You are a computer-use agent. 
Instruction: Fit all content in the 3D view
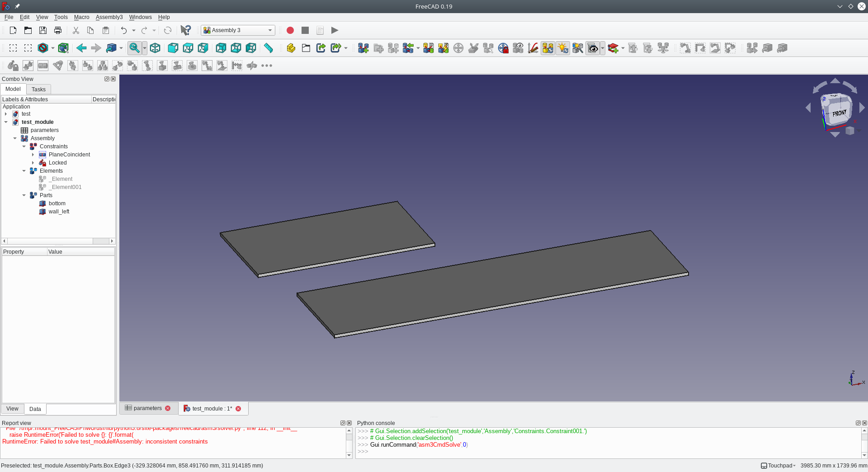click(x=134, y=48)
